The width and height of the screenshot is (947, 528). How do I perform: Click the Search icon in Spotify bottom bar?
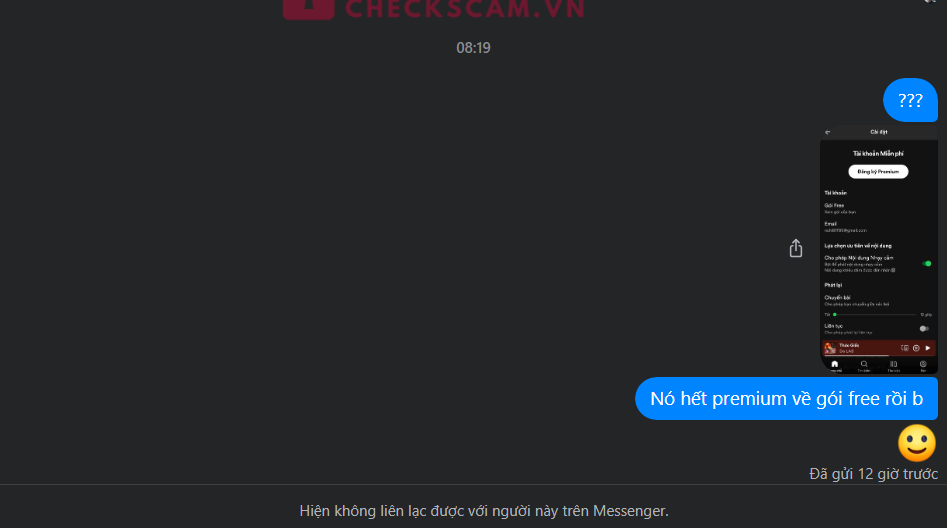(x=864, y=365)
